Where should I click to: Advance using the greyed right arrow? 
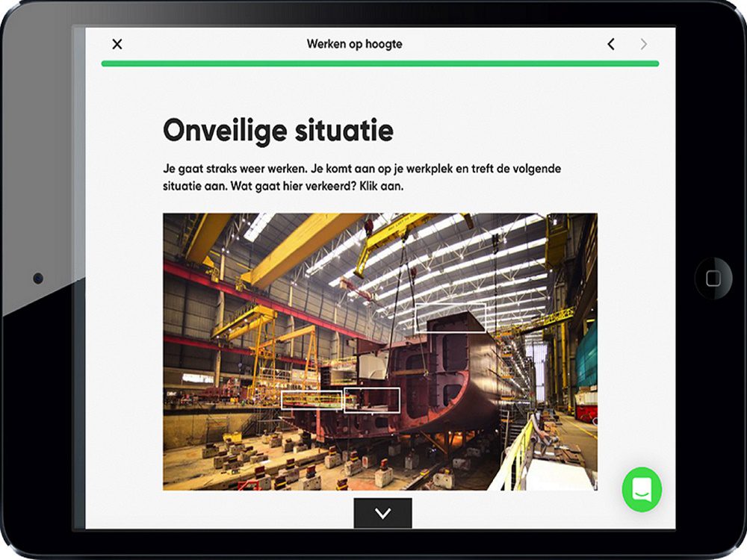coord(644,44)
